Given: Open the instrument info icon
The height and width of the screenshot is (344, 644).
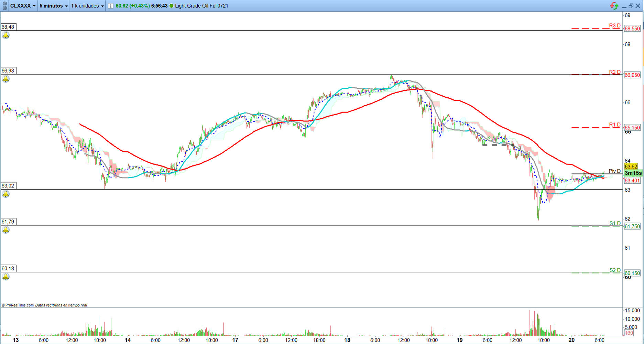Looking at the screenshot, I should pyautogui.click(x=111, y=6).
